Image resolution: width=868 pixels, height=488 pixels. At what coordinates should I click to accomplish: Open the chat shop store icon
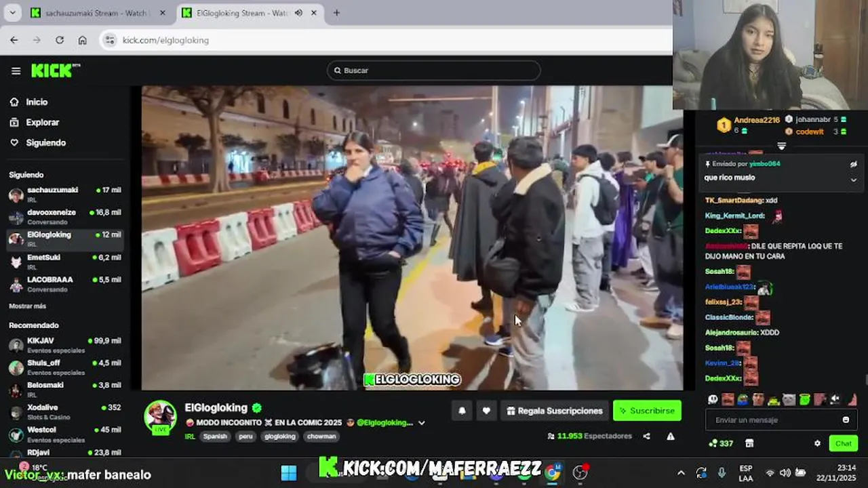[x=749, y=443]
